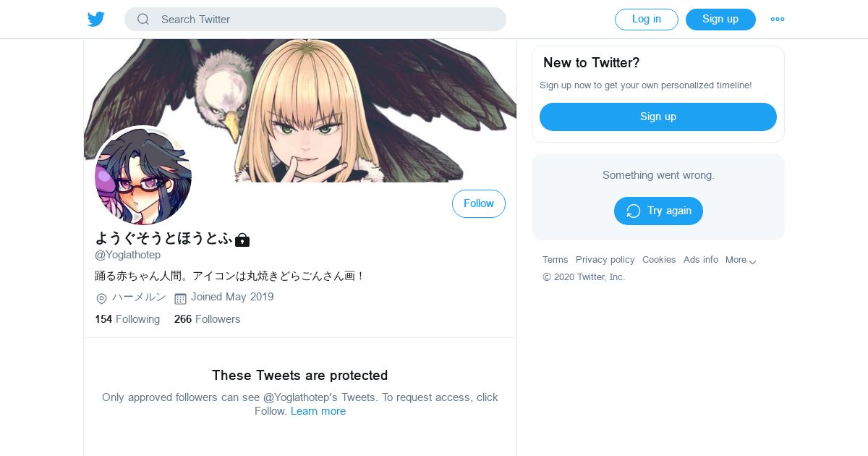This screenshot has height=456, width=868.
Task: Click Sign up in New to Twitter panel
Action: coord(658,117)
